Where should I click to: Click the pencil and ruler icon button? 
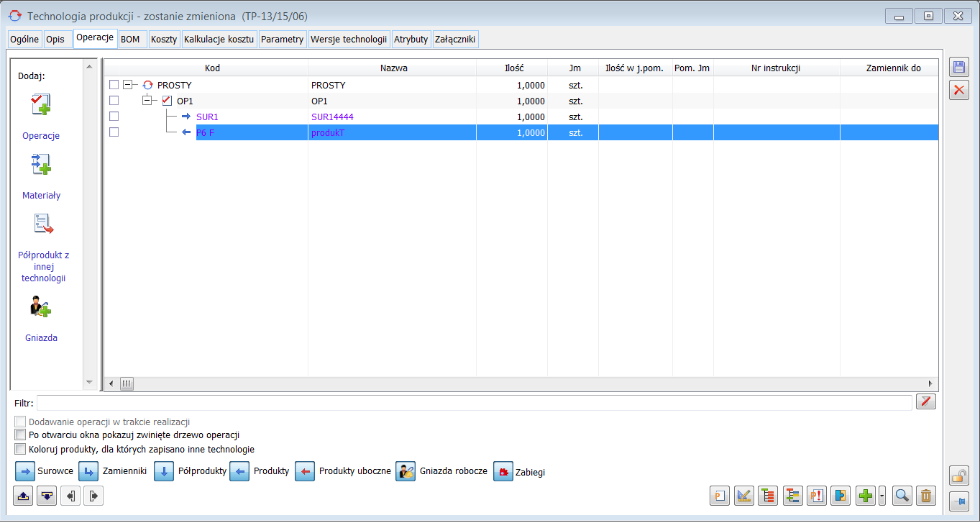click(744, 496)
